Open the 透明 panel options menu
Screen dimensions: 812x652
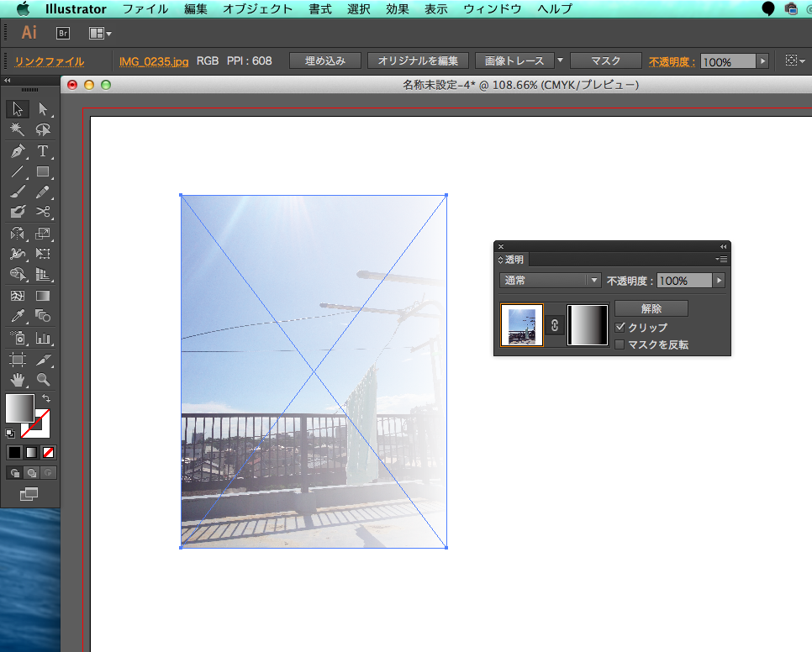pos(722,260)
